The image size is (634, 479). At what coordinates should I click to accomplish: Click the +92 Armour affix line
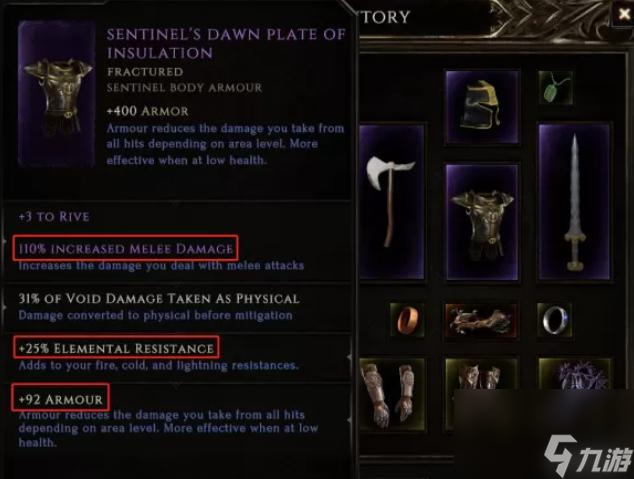pos(61,397)
